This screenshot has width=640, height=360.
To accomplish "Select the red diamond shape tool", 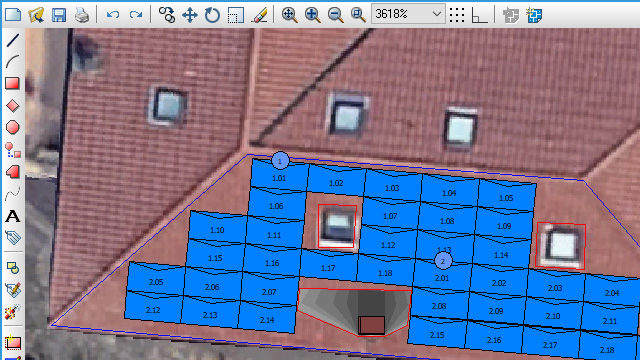I will click(x=13, y=106).
